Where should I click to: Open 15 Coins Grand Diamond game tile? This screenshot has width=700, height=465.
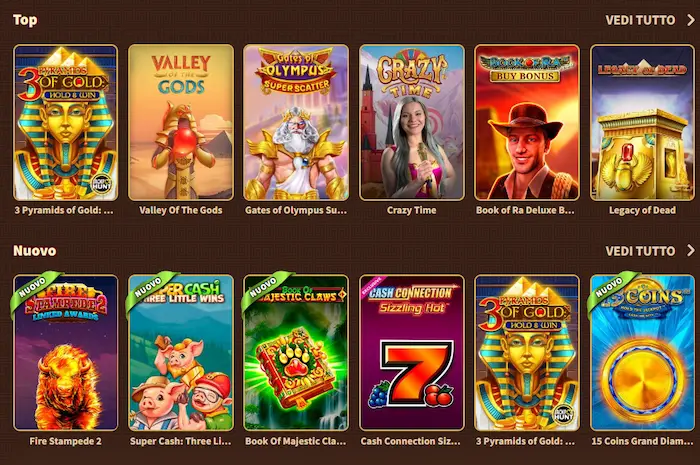(x=642, y=353)
